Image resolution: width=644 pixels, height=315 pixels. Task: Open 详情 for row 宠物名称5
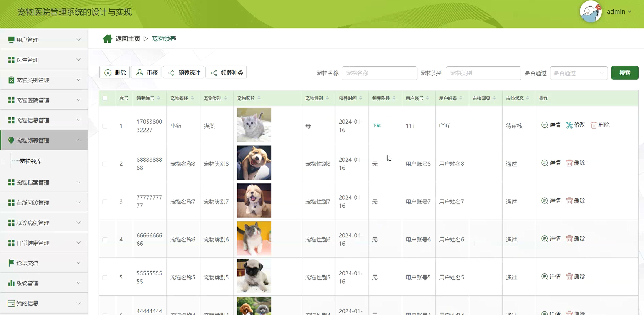pos(551,277)
